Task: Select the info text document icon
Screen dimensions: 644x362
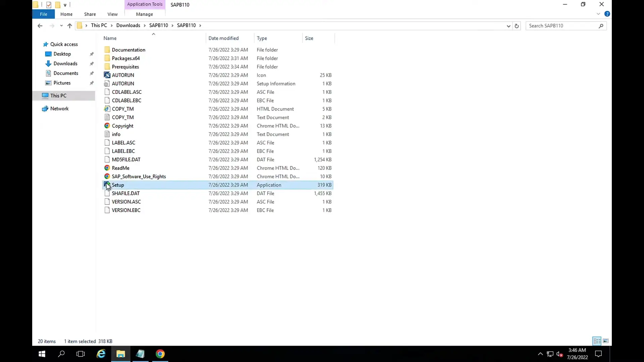Action: pyautogui.click(x=107, y=134)
